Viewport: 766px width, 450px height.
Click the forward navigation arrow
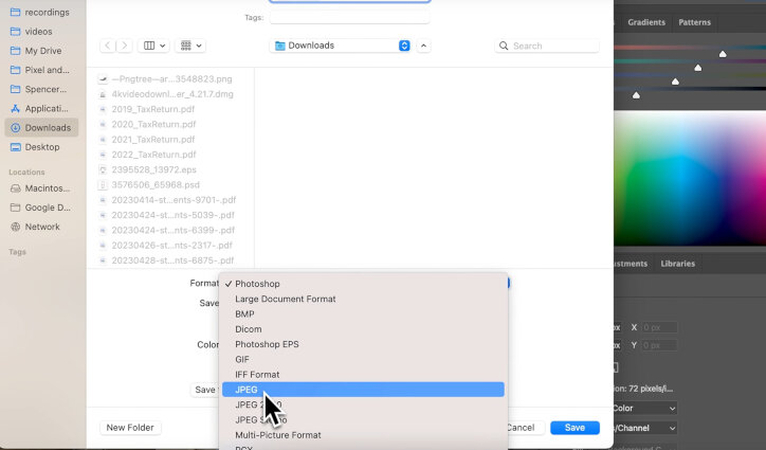[124, 46]
